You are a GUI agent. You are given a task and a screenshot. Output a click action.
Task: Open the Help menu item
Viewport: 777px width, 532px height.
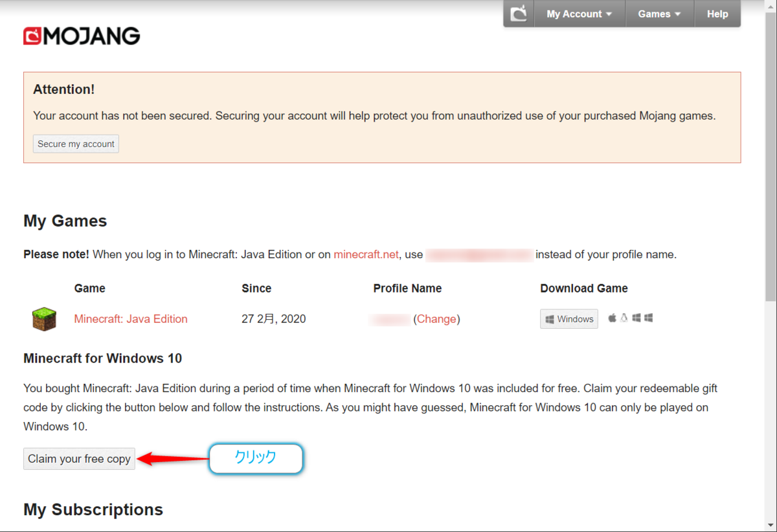click(717, 14)
